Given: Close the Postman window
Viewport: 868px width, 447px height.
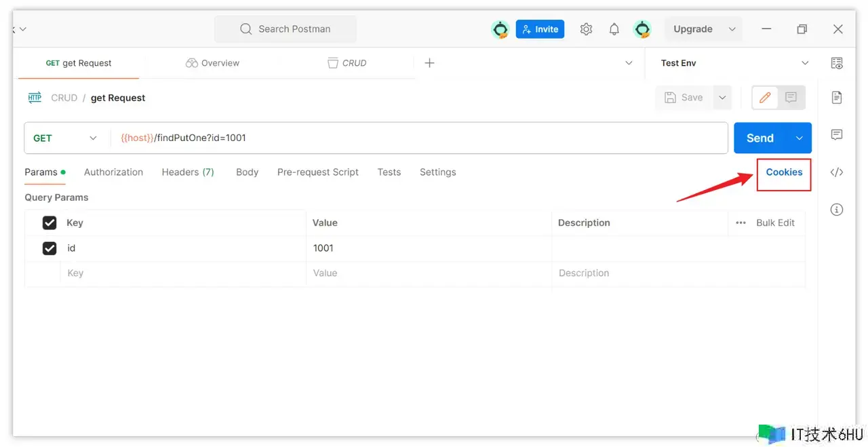Looking at the screenshot, I should pyautogui.click(x=838, y=29).
